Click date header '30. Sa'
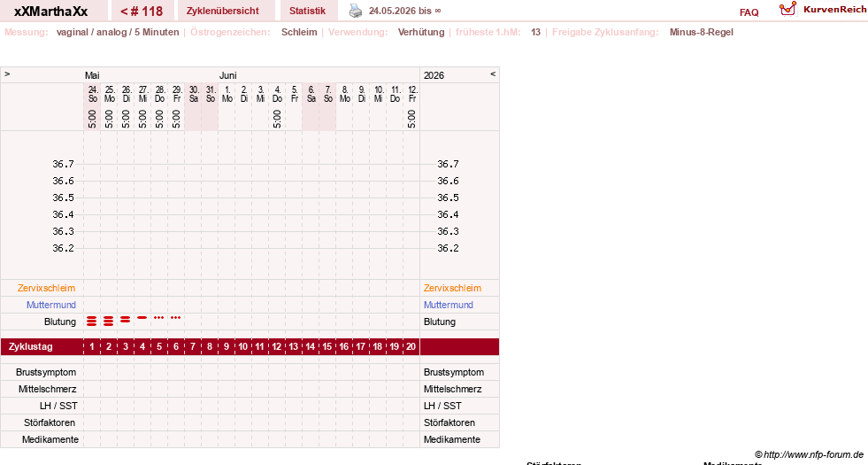 click(194, 94)
